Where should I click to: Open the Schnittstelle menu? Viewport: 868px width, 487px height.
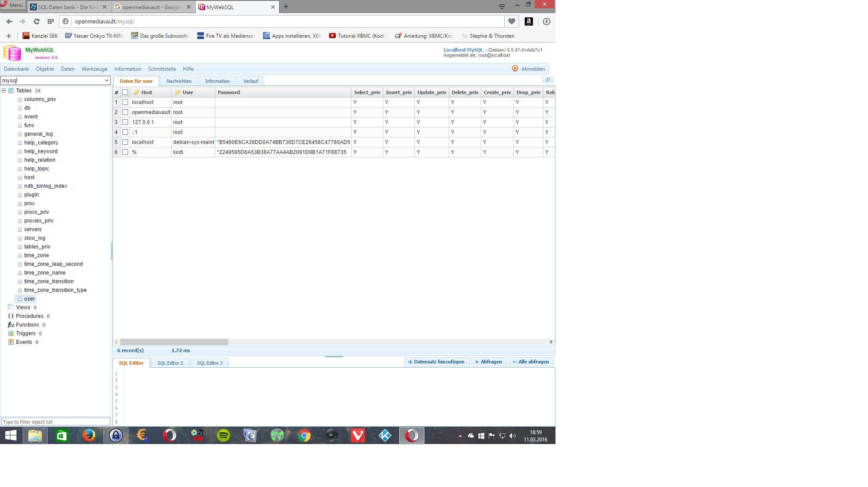(x=162, y=69)
